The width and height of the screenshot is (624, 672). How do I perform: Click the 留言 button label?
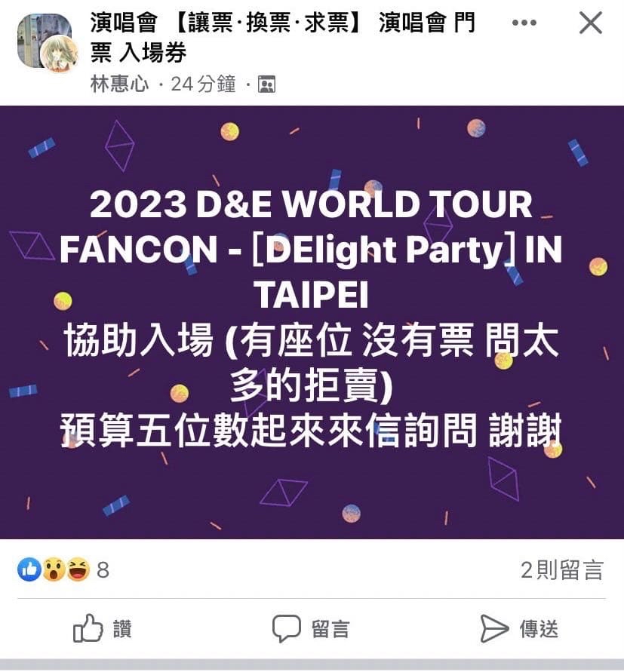coord(330,629)
